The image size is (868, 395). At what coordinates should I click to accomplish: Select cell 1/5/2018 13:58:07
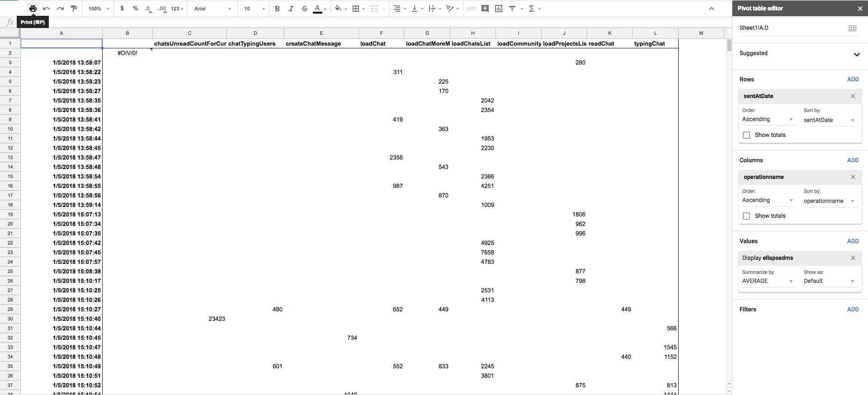click(61, 62)
